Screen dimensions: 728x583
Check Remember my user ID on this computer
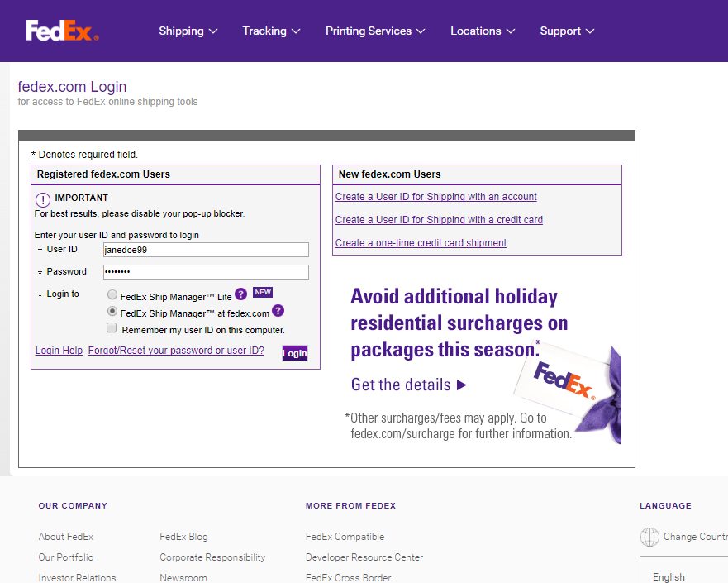(112, 328)
